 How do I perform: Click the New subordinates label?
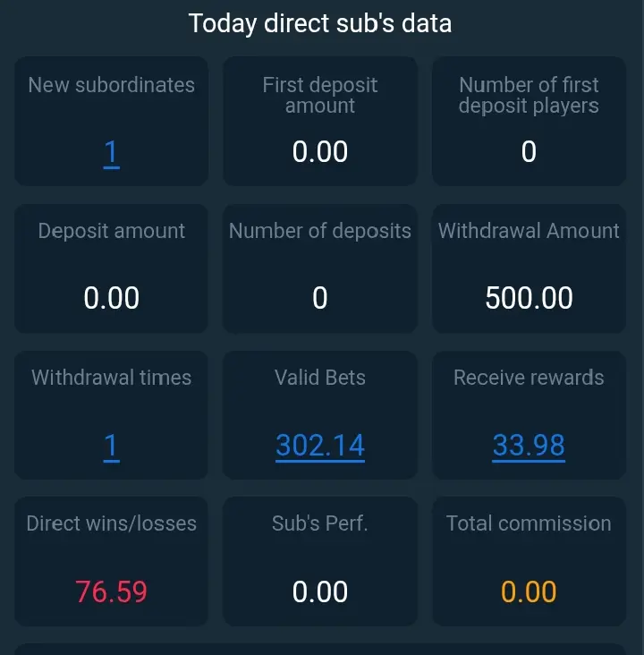coord(111,85)
